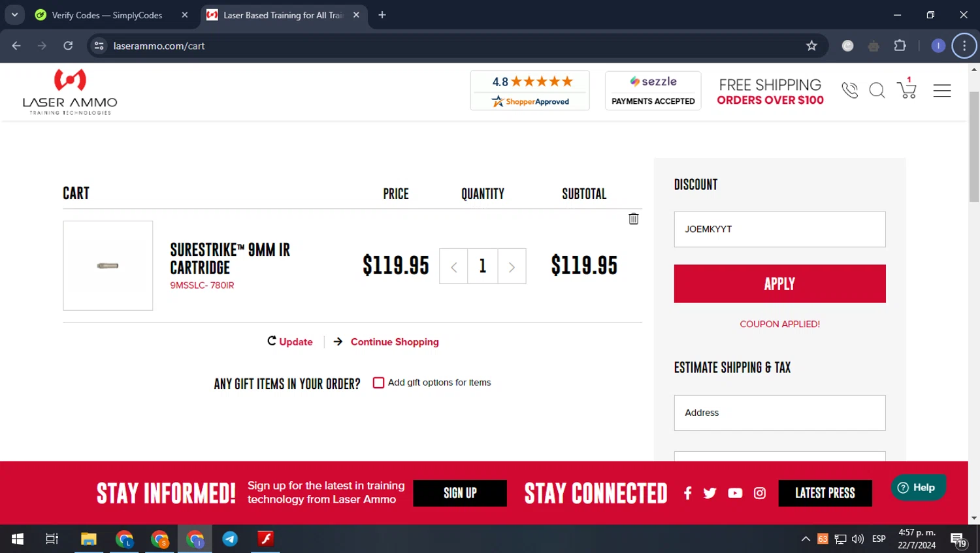Image resolution: width=980 pixels, height=553 pixels.
Task: Enable Add gift options for items
Action: click(378, 383)
